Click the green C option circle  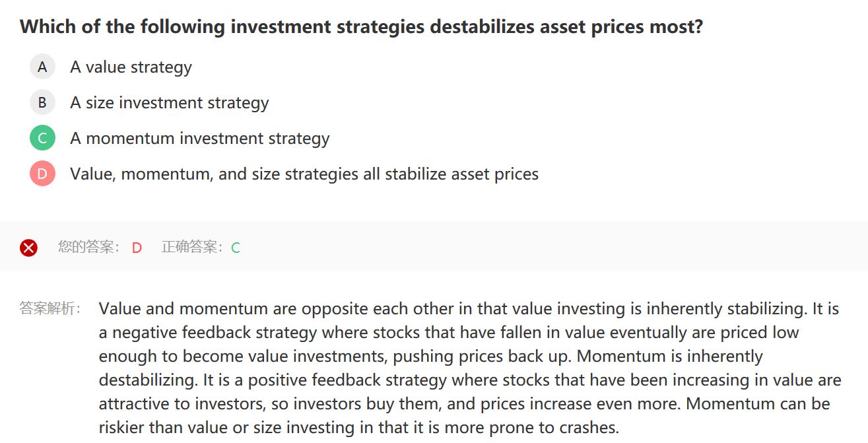[42, 138]
